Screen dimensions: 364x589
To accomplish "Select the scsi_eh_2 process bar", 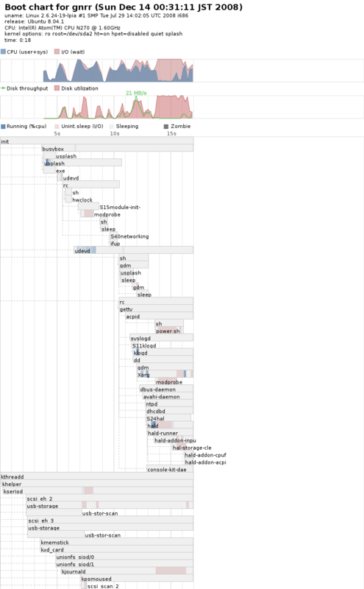I will 110,499.
